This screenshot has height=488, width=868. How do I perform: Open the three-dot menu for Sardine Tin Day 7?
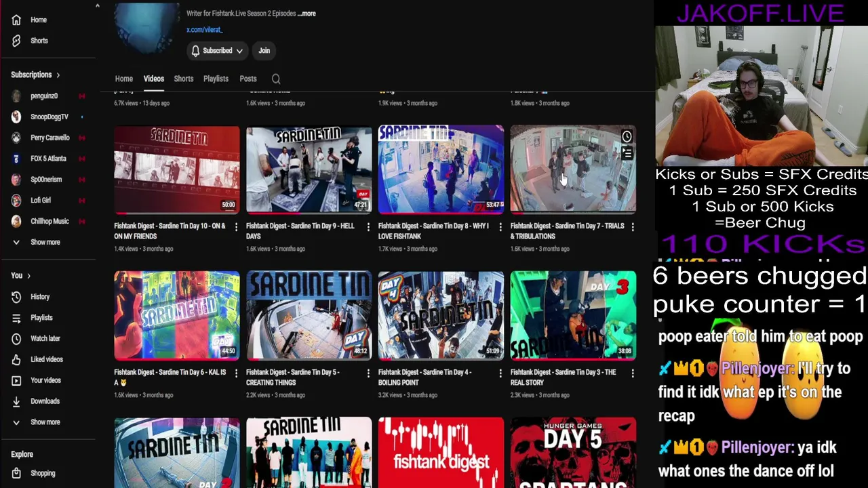(x=633, y=227)
